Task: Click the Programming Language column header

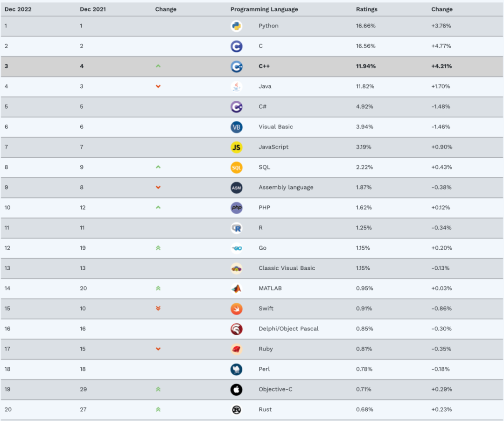Action: pos(264,9)
